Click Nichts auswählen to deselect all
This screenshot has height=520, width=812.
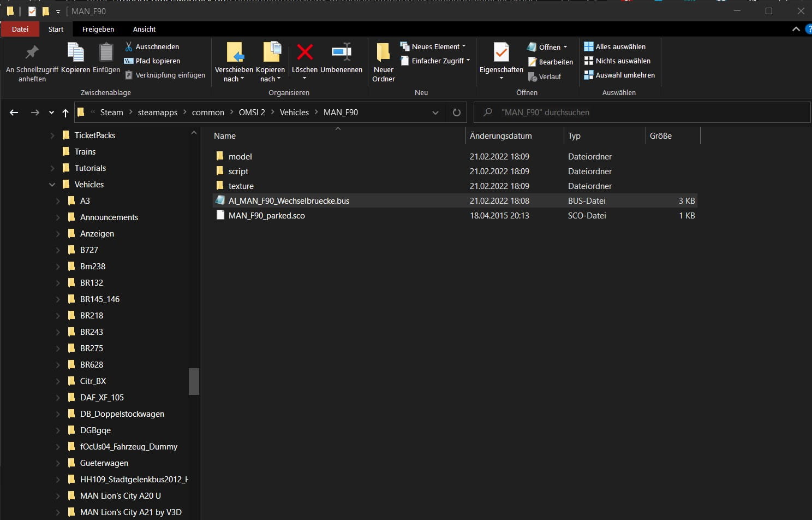pos(623,61)
